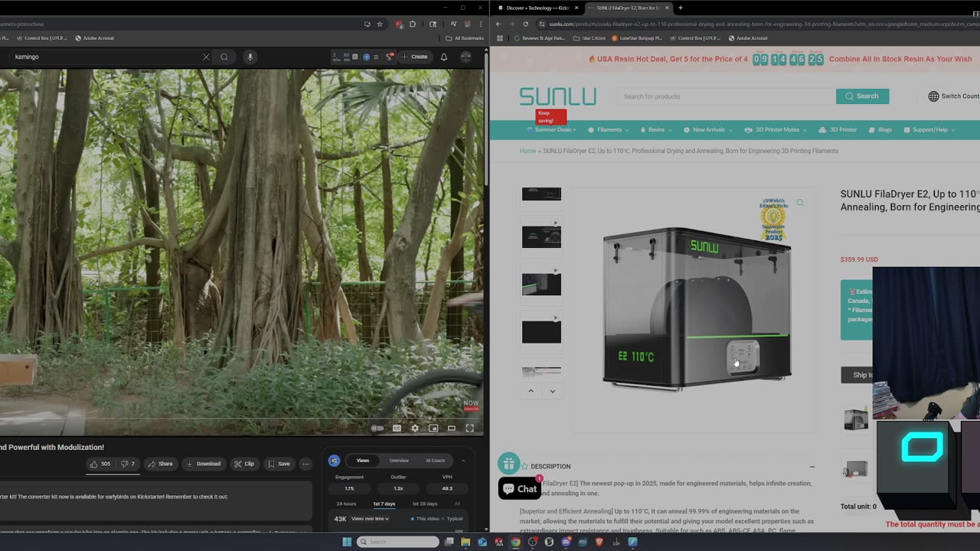Switch to the 24 hours range

346,504
